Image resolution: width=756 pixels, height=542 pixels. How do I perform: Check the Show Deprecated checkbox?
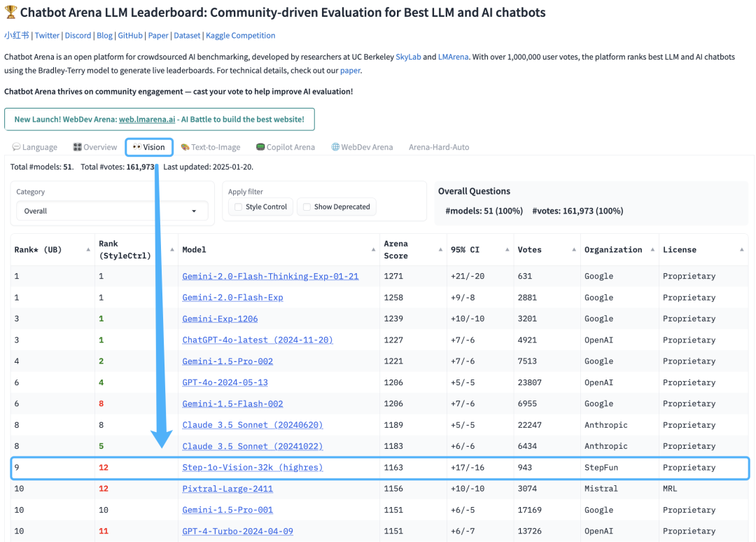pos(307,207)
